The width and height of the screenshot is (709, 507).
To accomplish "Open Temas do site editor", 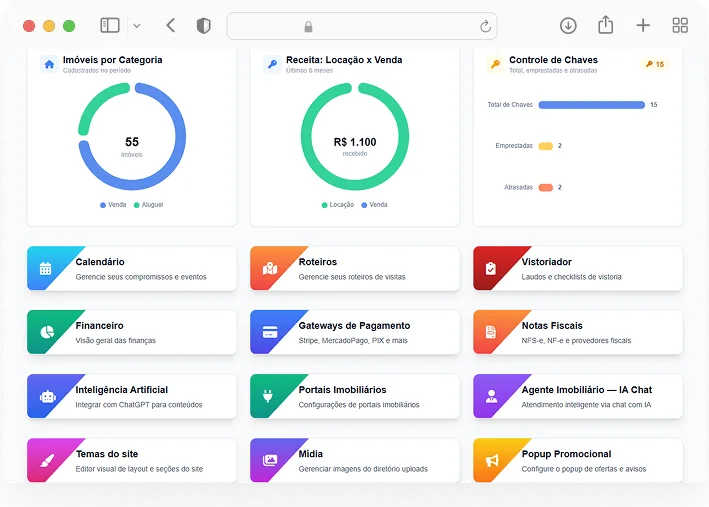I will point(132,460).
